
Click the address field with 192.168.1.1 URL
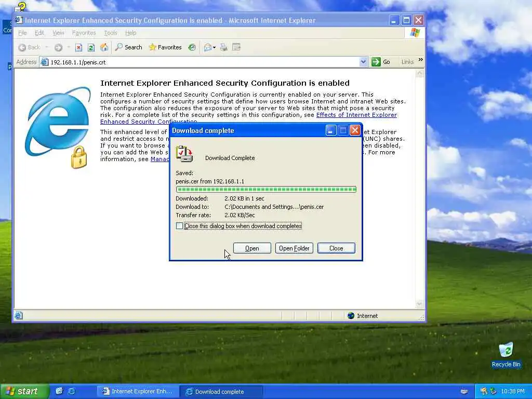[x=204, y=62]
